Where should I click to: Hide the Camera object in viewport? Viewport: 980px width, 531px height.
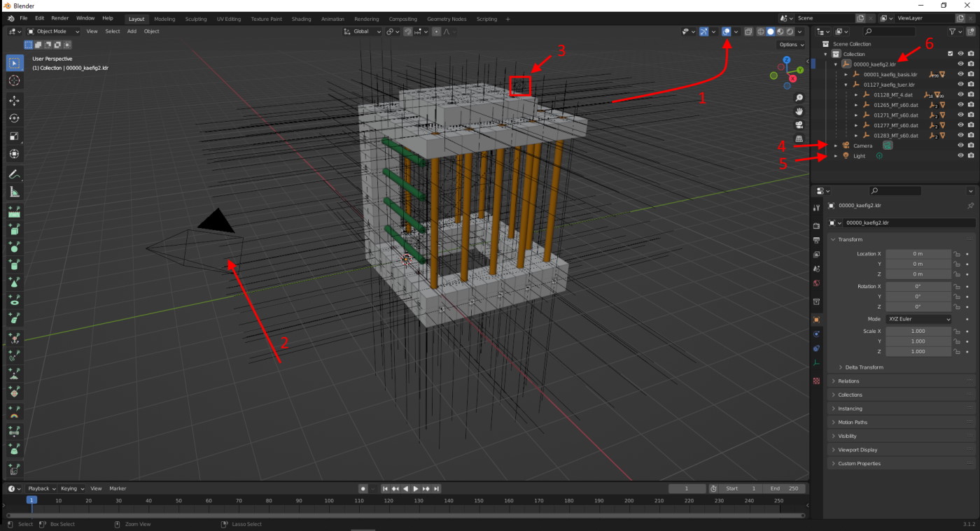point(960,146)
